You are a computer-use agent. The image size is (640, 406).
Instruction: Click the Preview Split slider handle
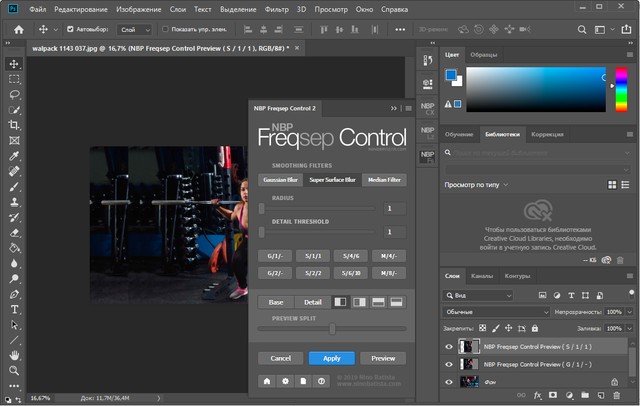pos(332,328)
